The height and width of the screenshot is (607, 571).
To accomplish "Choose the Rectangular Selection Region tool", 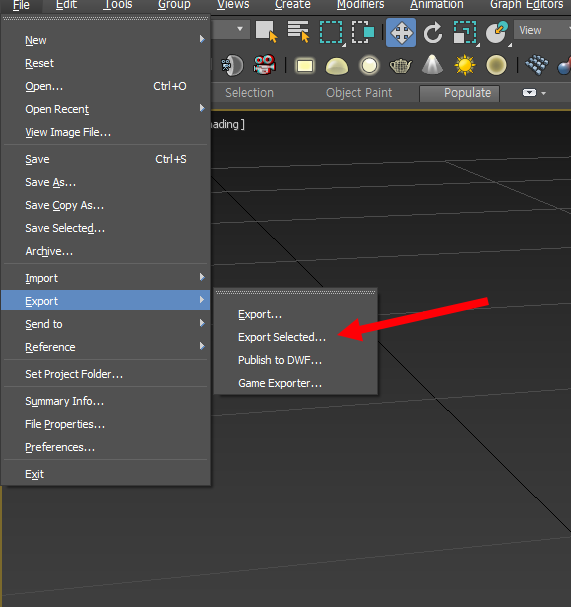I will click(331, 33).
